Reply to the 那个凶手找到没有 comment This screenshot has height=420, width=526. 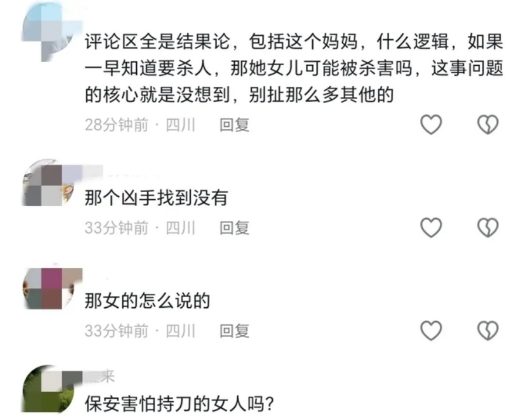coord(234,228)
